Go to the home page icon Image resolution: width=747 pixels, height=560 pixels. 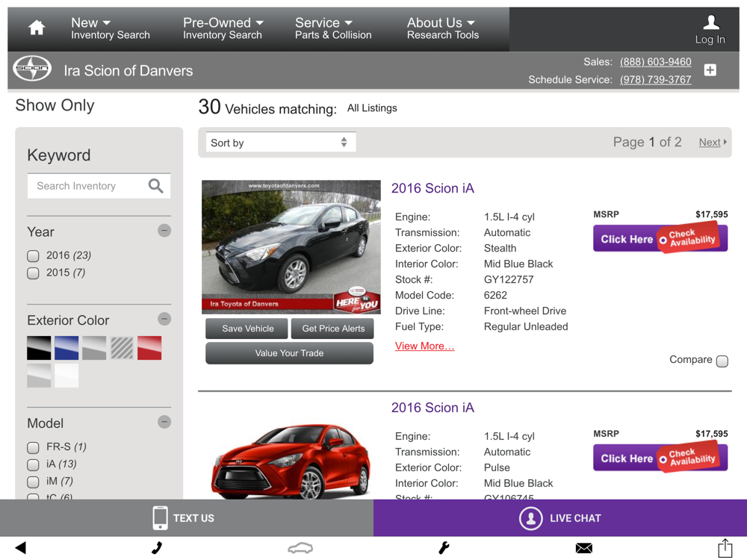pos(37,28)
